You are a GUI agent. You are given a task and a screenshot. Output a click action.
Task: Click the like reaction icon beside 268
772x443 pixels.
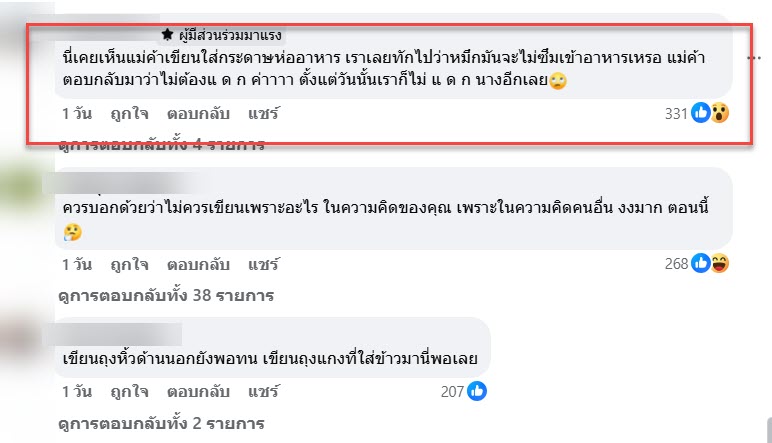pyautogui.click(x=701, y=263)
